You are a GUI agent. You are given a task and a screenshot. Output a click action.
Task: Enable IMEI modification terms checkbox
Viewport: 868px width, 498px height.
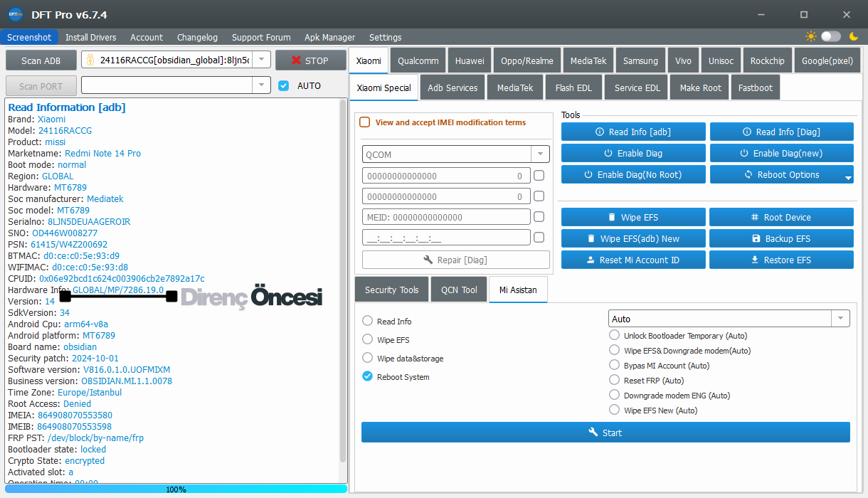click(364, 122)
